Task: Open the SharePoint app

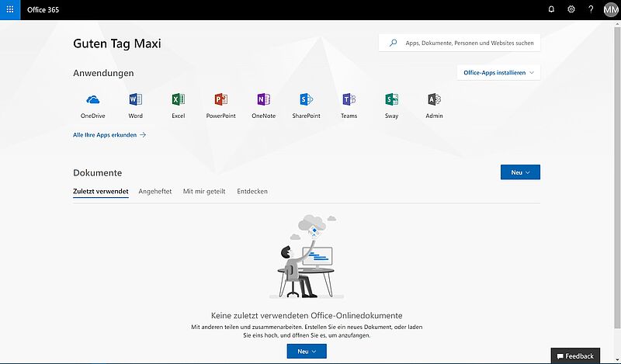Action: (306, 106)
